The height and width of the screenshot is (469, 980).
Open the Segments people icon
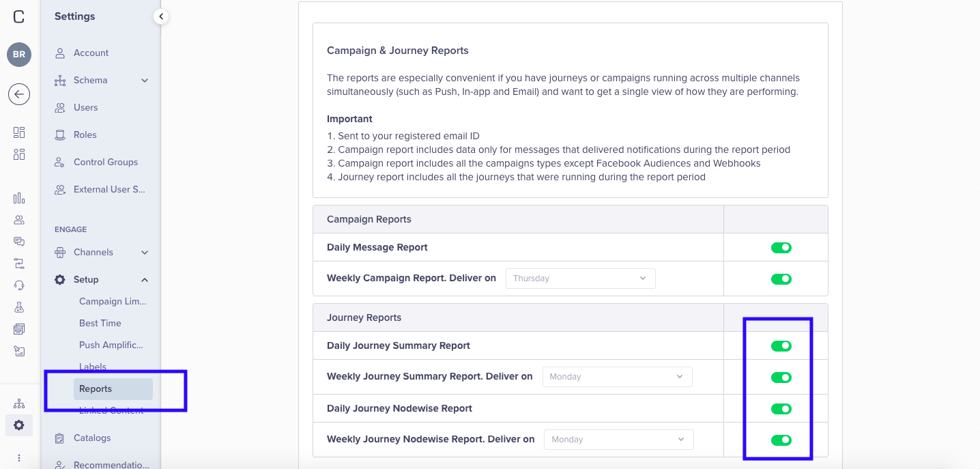(19, 219)
